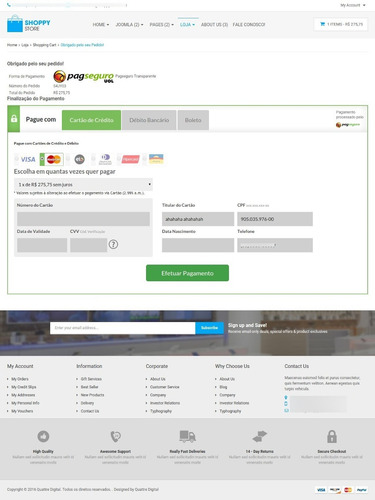This screenshot has height=500, width=375.
Task: Switch to the Cartão de Crédito tab
Action: pos(91,120)
